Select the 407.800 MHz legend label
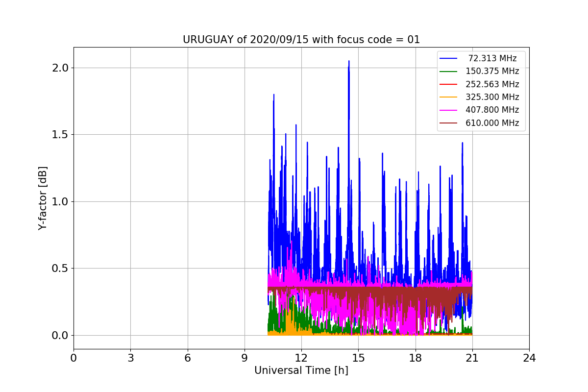This screenshot has height=392, width=588. pos(492,110)
